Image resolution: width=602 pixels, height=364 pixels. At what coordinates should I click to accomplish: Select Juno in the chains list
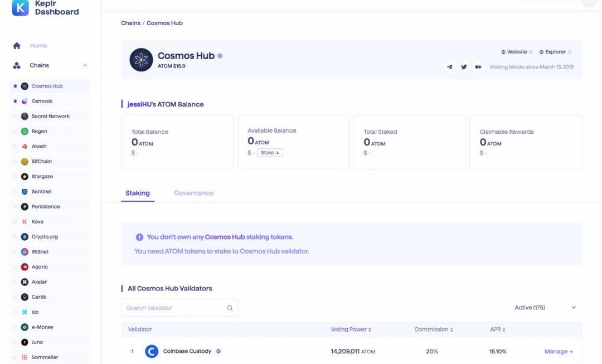pyautogui.click(x=37, y=342)
